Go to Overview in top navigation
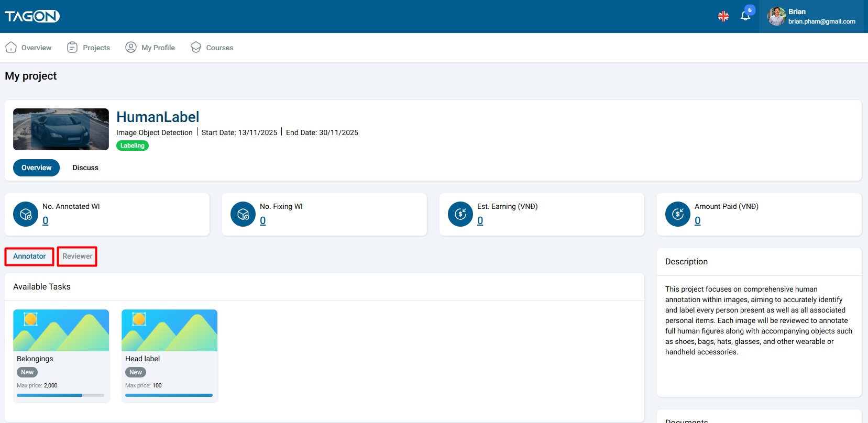The image size is (868, 423). (x=29, y=48)
